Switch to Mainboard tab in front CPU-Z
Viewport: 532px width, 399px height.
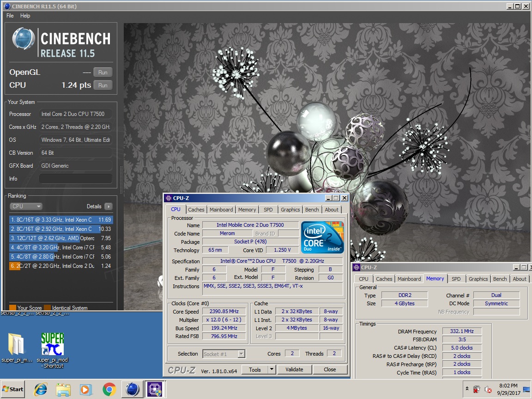coord(221,210)
